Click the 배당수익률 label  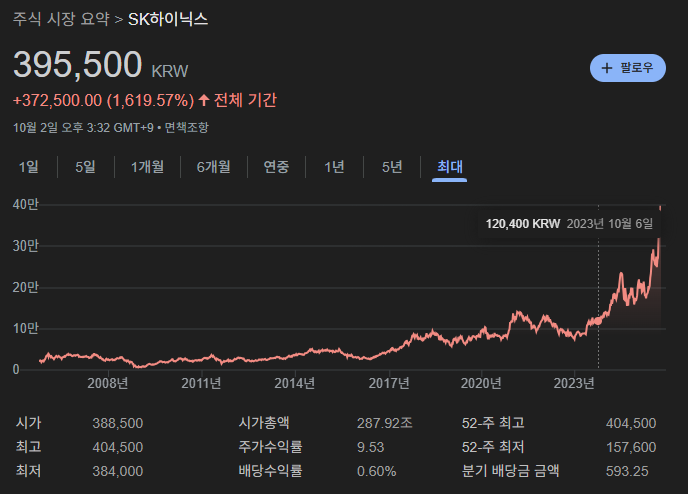click(270, 471)
